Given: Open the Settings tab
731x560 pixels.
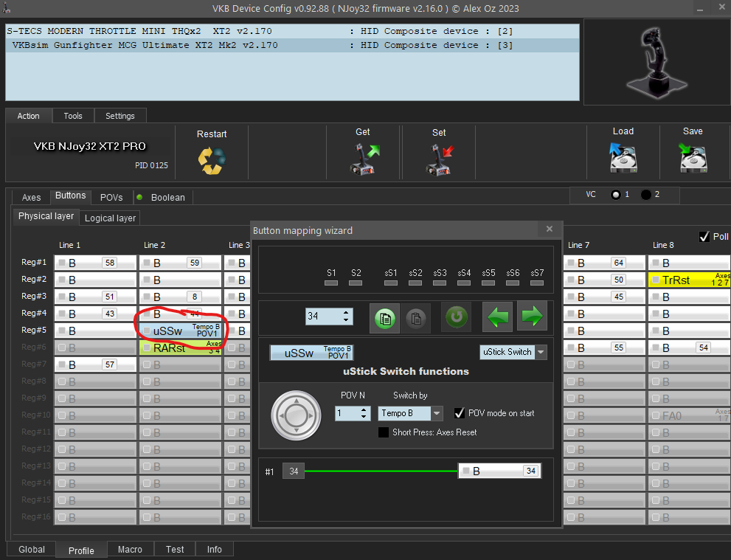Looking at the screenshot, I should 119,116.
